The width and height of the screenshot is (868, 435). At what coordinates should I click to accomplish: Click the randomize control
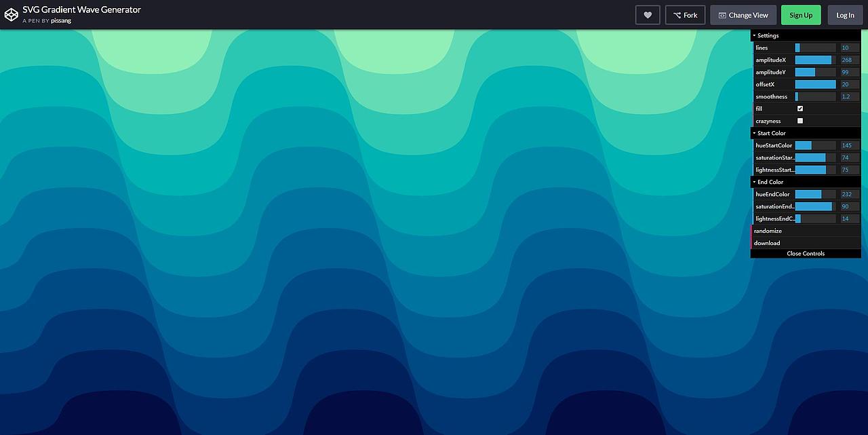(x=768, y=231)
